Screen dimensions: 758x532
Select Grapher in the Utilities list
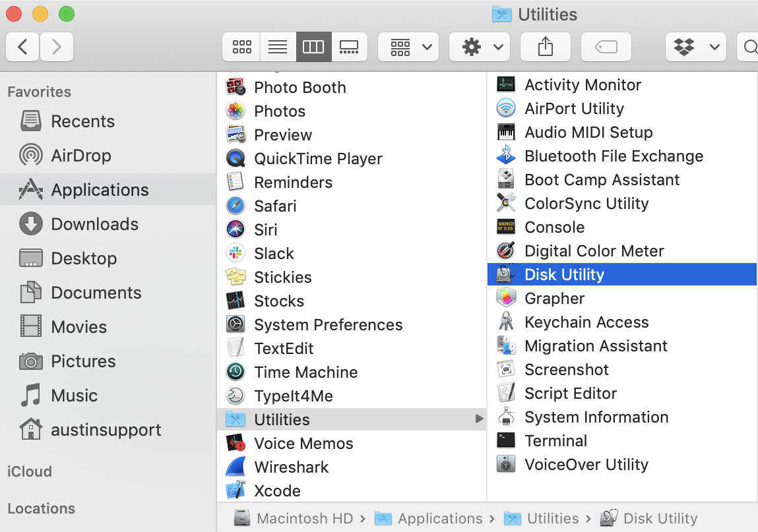click(x=621, y=298)
